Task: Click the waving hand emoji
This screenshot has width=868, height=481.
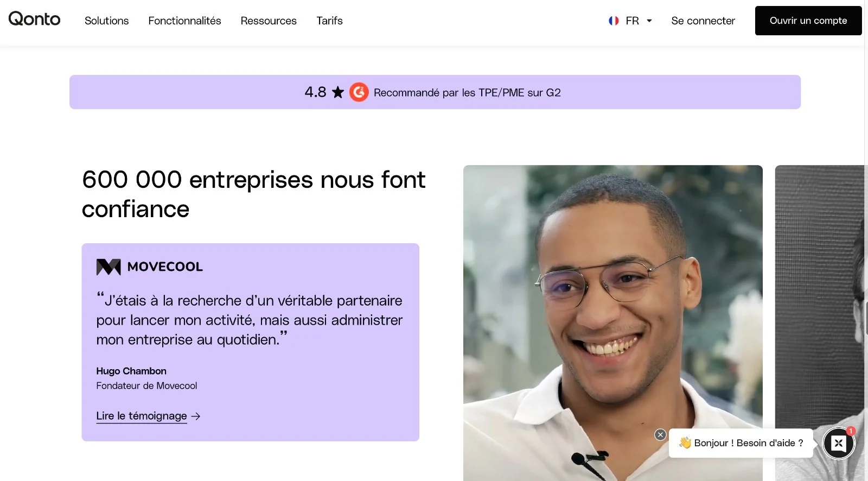Action: [x=685, y=443]
